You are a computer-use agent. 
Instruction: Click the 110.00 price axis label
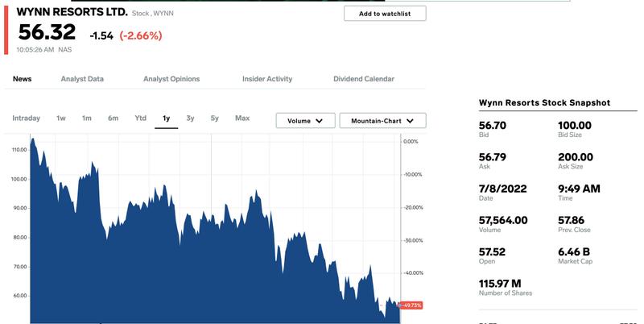(x=19, y=150)
